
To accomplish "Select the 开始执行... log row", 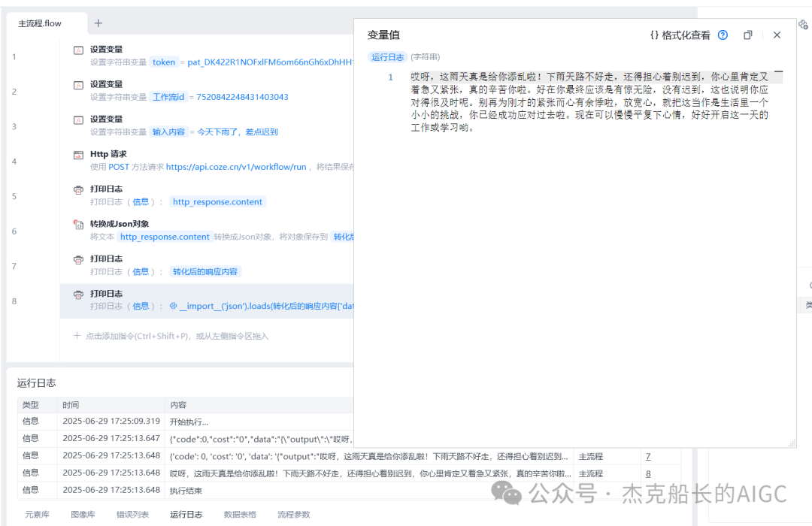I will pyautogui.click(x=186, y=422).
